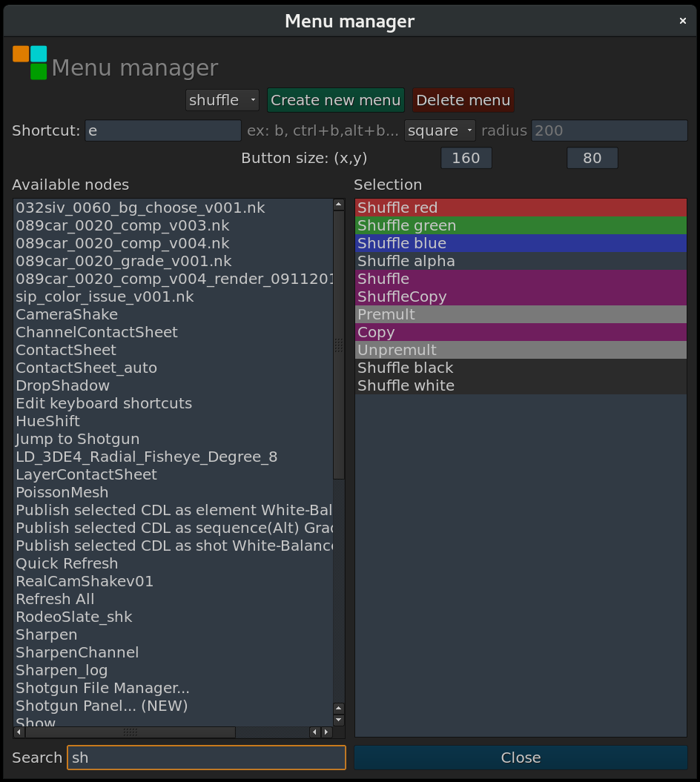This screenshot has height=782, width=700.
Task: Click the orange square in the Menu manager logo
Action: [x=21, y=54]
